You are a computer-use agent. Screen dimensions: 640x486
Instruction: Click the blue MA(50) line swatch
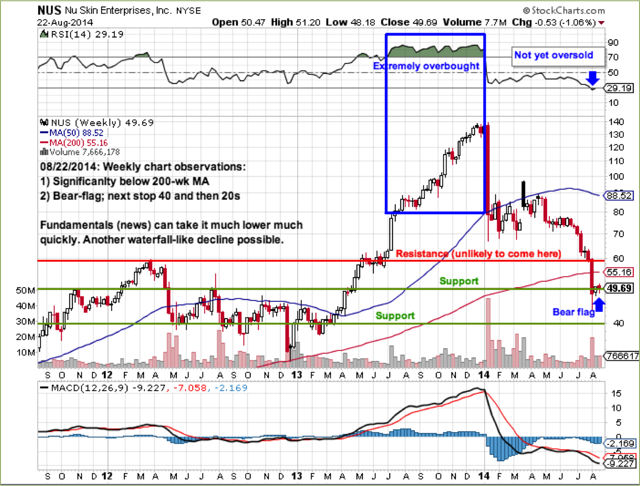click(x=44, y=133)
